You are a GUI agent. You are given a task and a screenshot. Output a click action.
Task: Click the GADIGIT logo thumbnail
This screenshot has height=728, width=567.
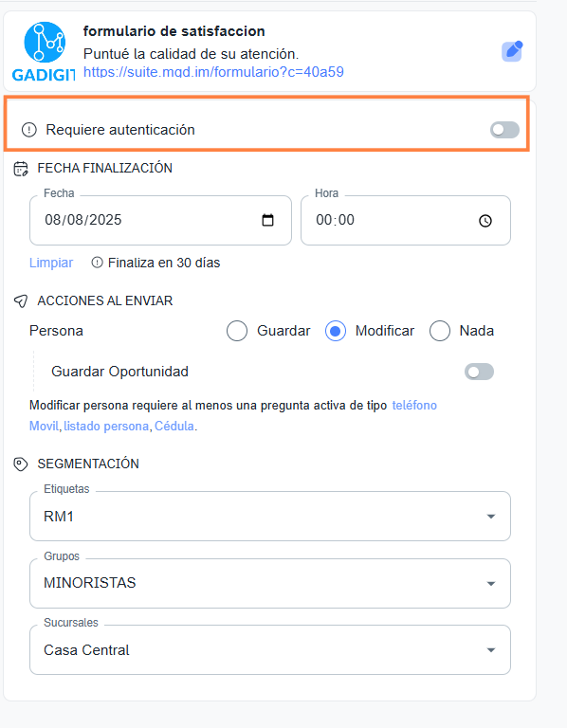coord(44,51)
